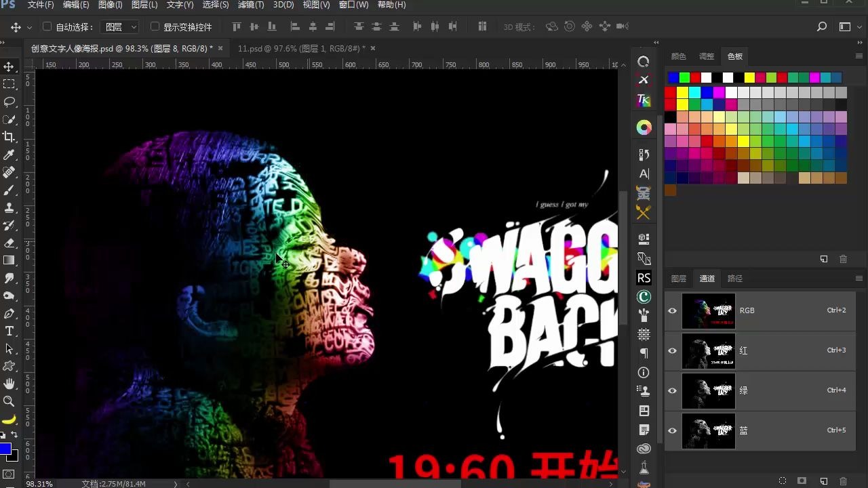Toggle visibility of RGB channel
This screenshot has height=488, width=868.
pyautogui.click(x=672, y=310)
